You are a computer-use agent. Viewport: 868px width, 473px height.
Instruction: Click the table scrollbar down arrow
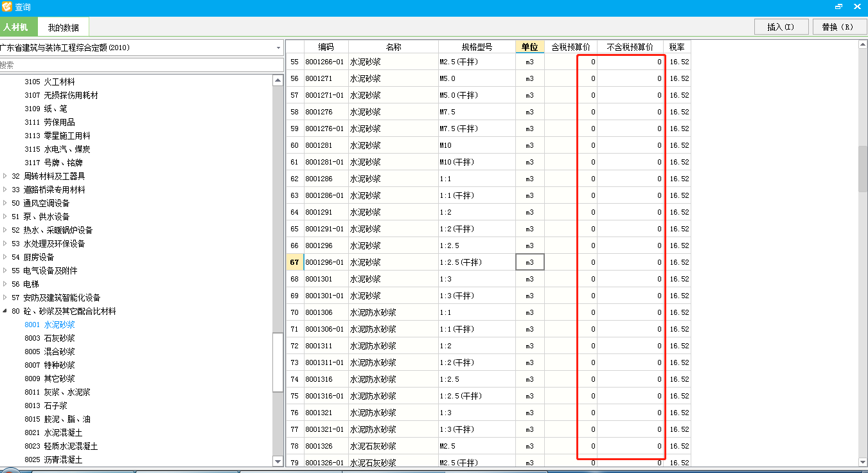[862, 461]
